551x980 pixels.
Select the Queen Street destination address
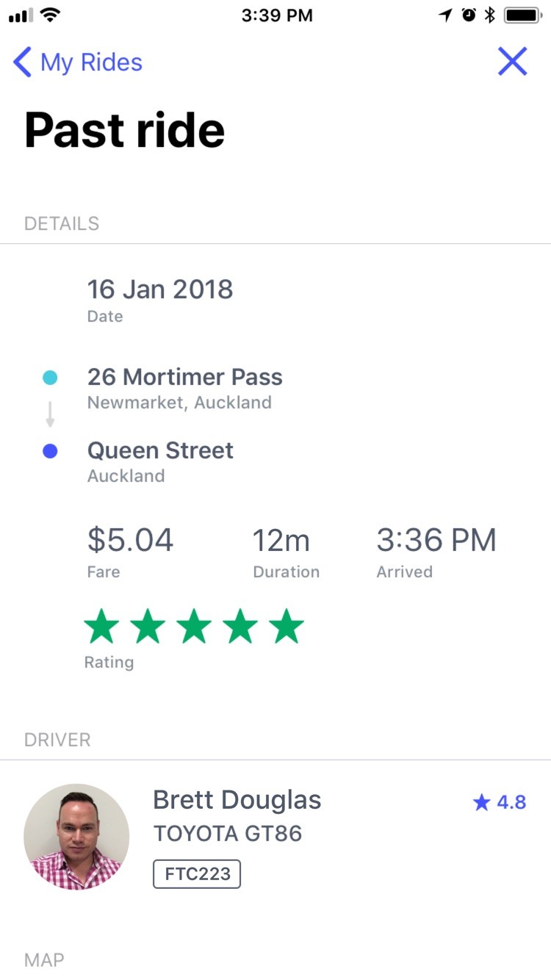[x=160, y=450]
